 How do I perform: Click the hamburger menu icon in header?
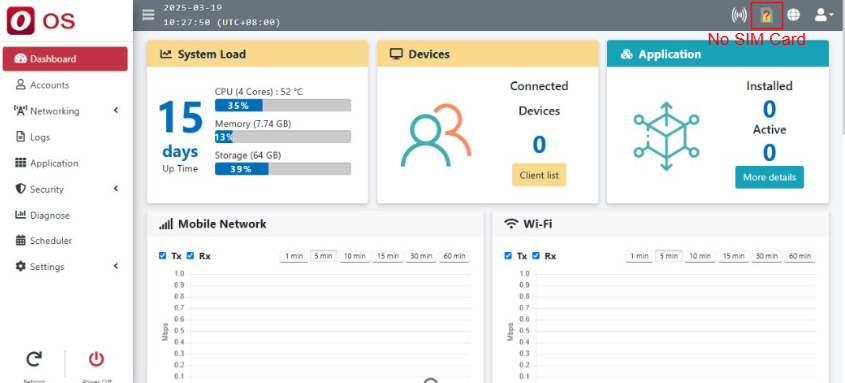[148, 15]
